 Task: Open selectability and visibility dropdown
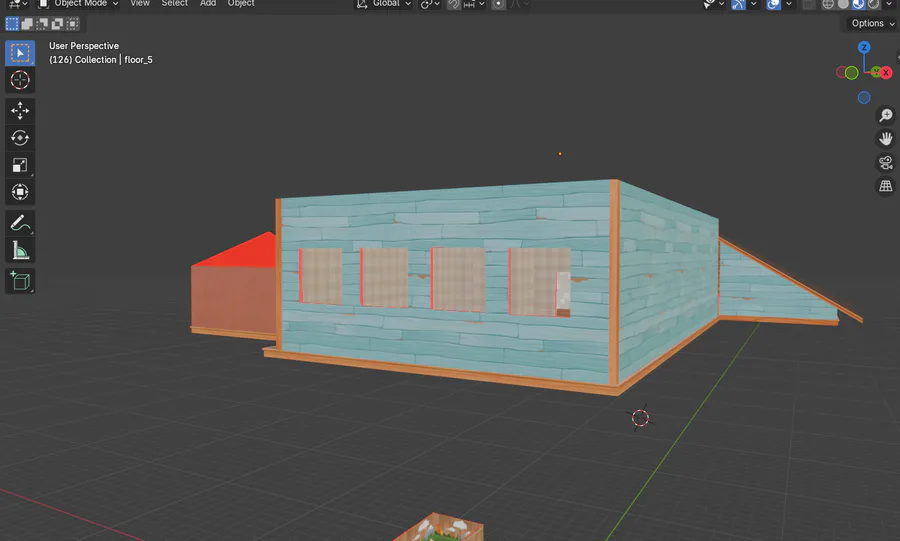tap(713, 4)
